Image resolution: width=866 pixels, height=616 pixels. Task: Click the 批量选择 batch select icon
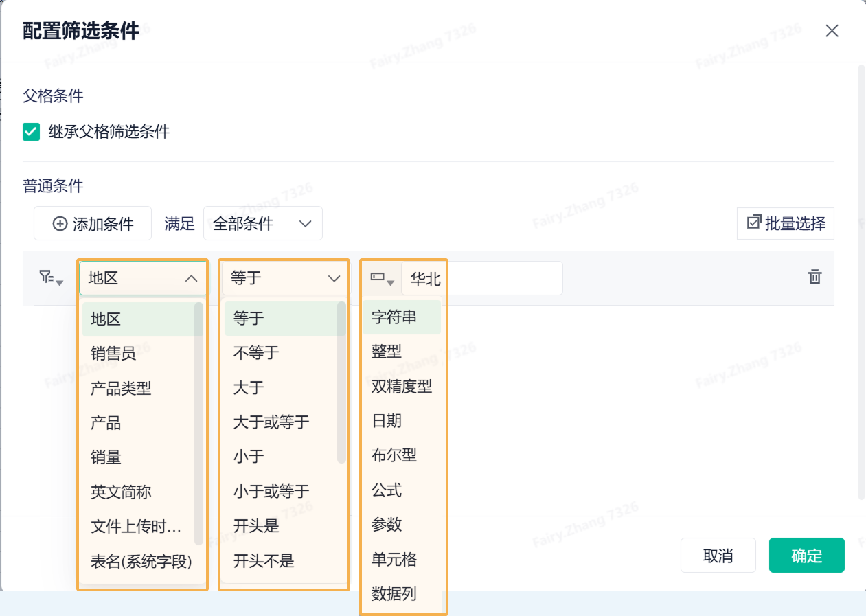click(x=754, y=223)
